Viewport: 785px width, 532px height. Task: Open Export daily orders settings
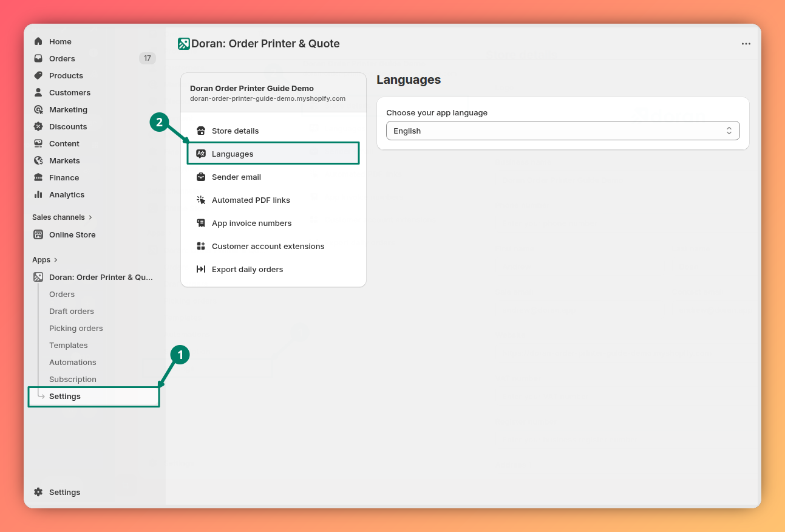(273, 269)
